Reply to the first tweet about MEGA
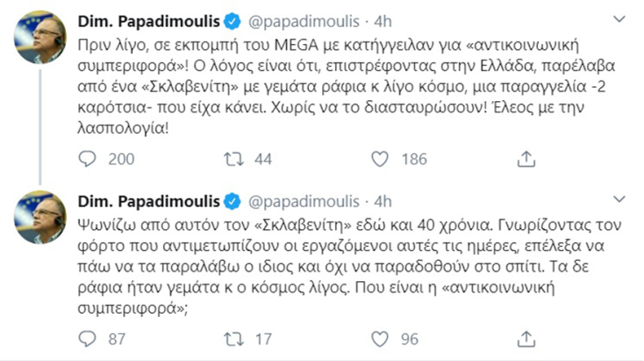The width and height of the screenshot is (644, 361). point(89,159)
